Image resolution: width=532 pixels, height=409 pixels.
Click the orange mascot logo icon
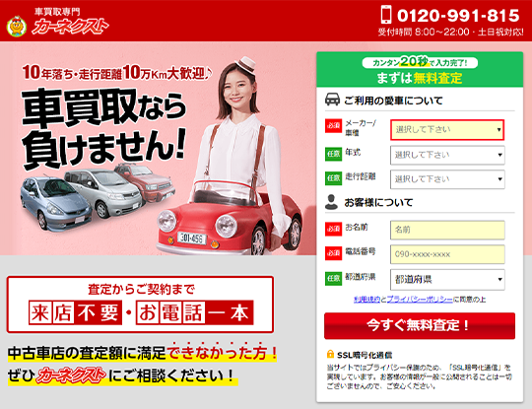[17, 27]
